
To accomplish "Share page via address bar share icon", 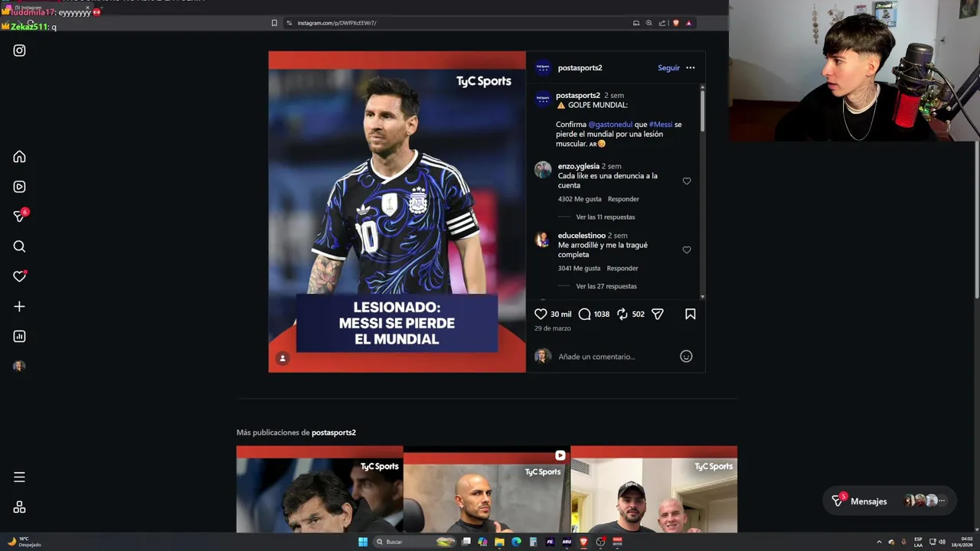I will pyautogui.click(x=661, y=23).
